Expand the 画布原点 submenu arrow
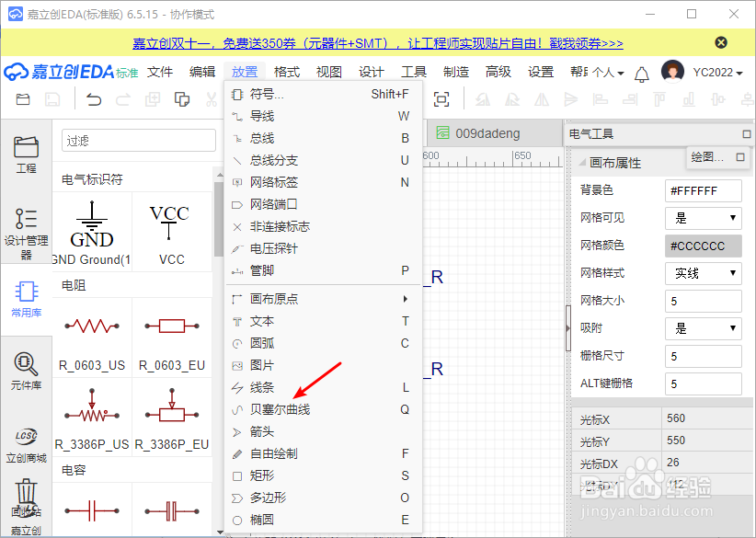 pos(405,299)
